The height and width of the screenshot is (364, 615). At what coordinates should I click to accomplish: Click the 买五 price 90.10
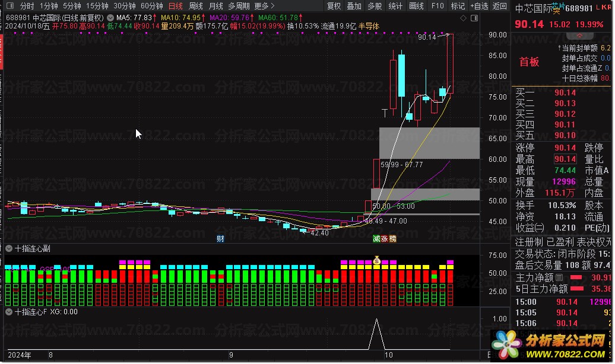pyautogui.click(x=565, y=135)
